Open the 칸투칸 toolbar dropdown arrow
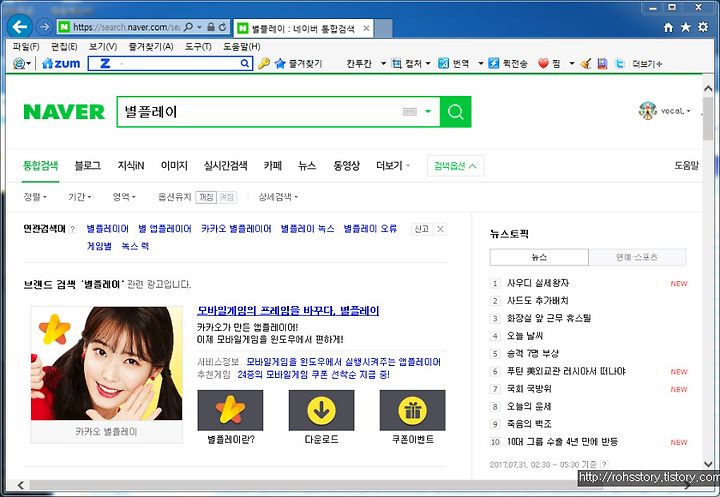720x497 pixels. coord(383,63)
